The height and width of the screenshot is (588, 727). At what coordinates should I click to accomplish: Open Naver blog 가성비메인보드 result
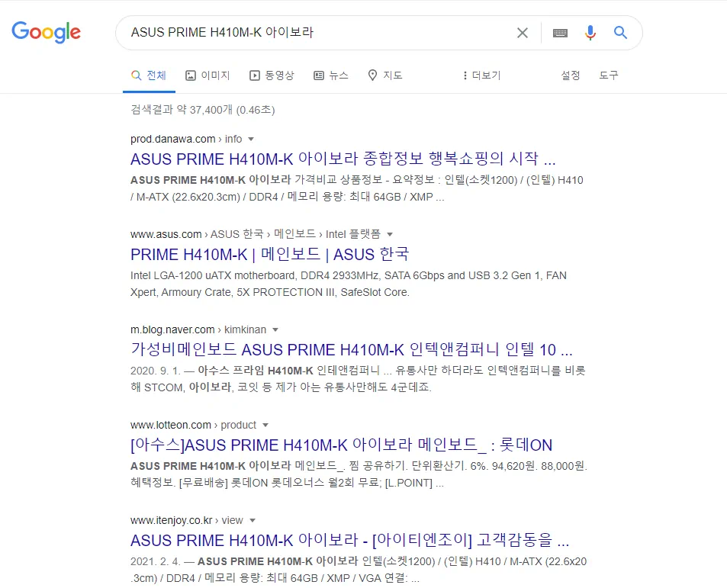click(x=352, y=350)
